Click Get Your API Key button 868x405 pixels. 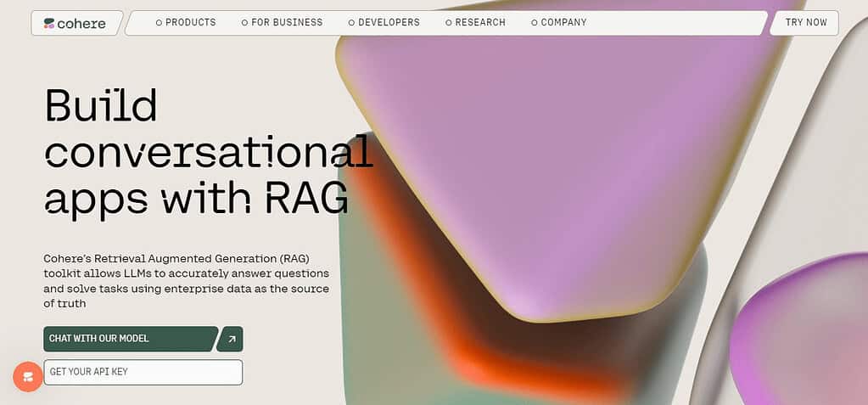coord(143,373)
